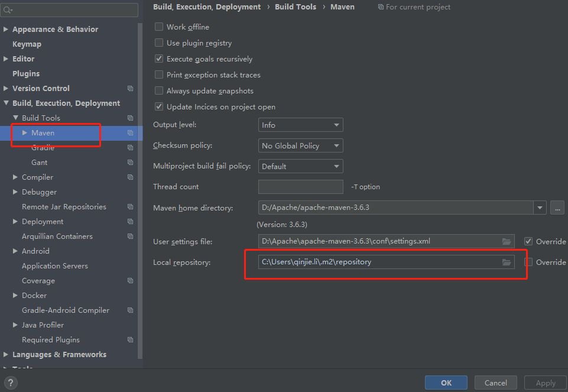Click the project-level icon beside Maven
Screen dimensions: 568x392
click(x=130, y=132)
